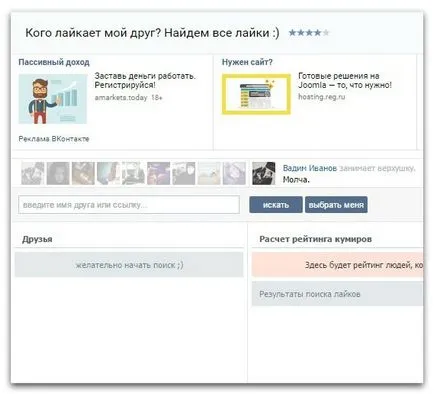Click the bearded man ad image
The height and width of the screenshot is (394, 434).
pyautogui.click(x=53, y=99)
